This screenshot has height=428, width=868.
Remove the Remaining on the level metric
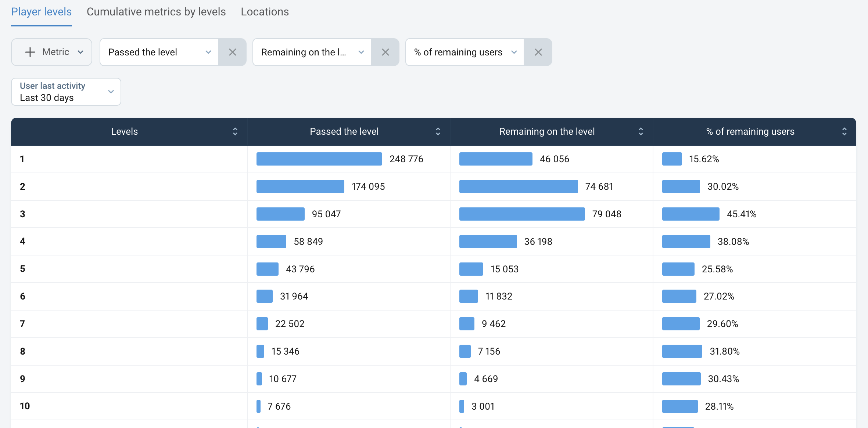click(385, 52)
